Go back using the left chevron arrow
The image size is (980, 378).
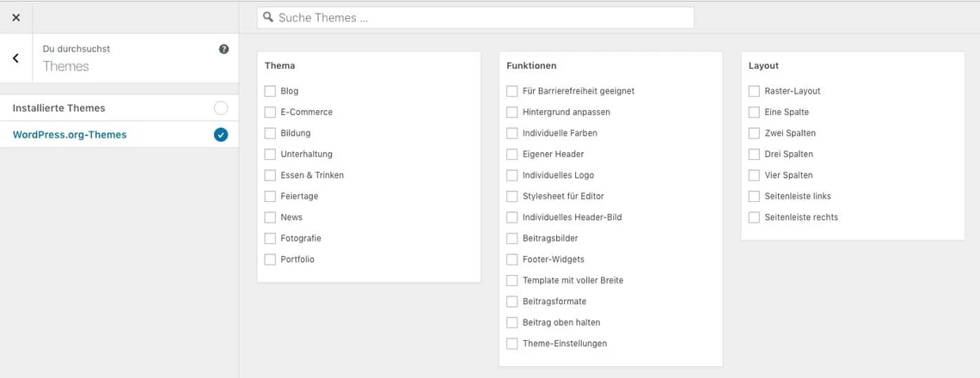pyautogui.click(x=15, y=58)
